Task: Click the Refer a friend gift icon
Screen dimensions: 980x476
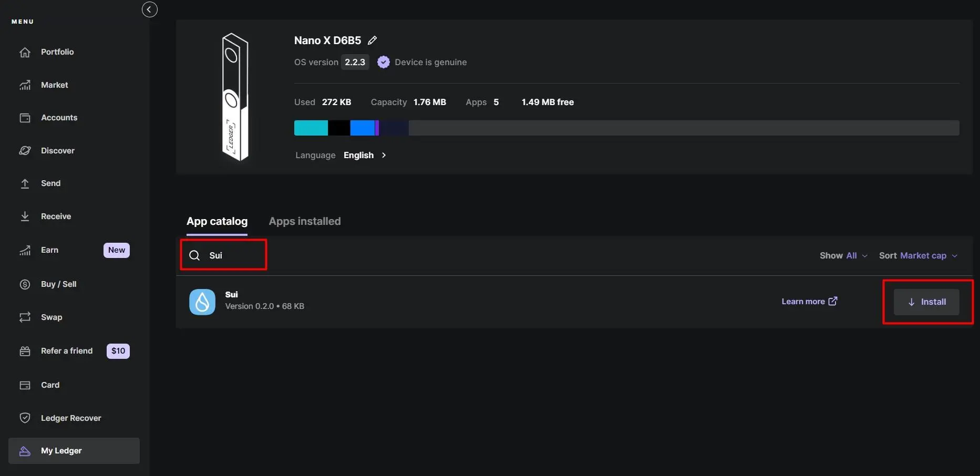Action: coord(25,351)
